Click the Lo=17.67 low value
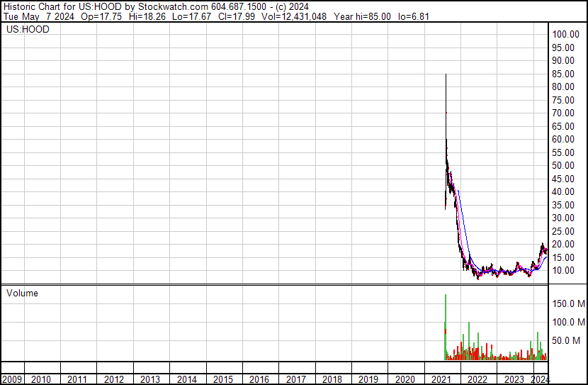 (x=191, y=16)
